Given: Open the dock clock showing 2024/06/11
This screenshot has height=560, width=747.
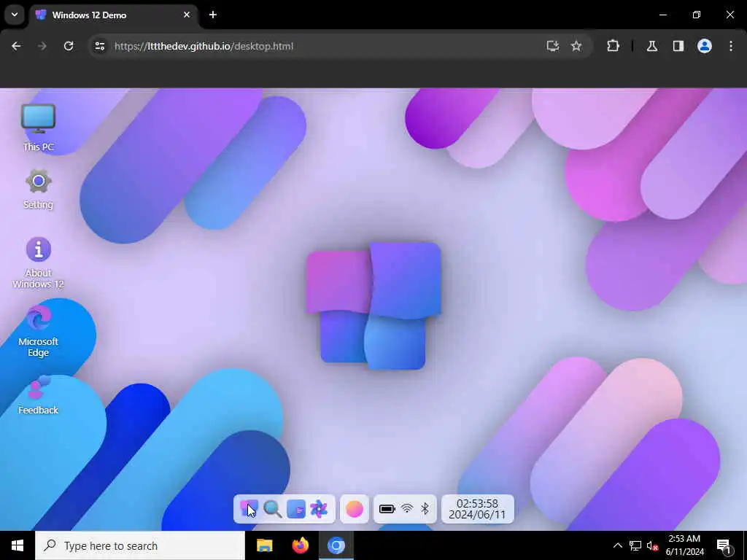Looking at the screenshot, I should tap(477, 509).
